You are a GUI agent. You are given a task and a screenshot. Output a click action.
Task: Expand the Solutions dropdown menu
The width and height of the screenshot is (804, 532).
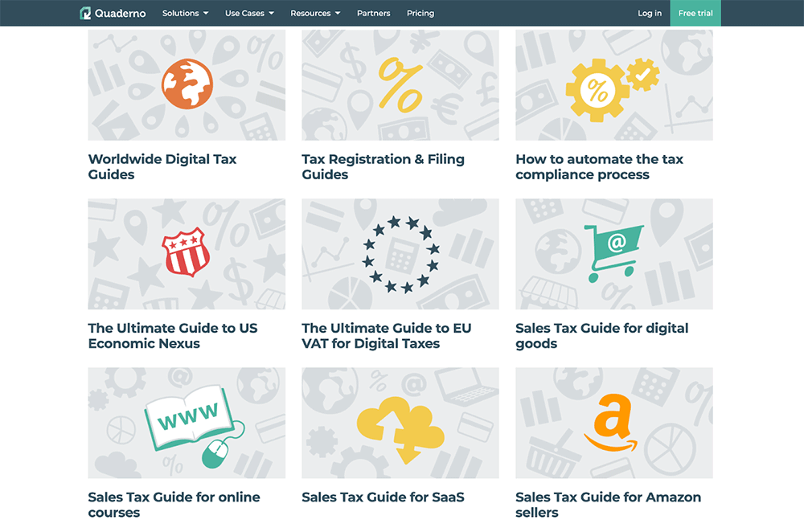point(185,13)
